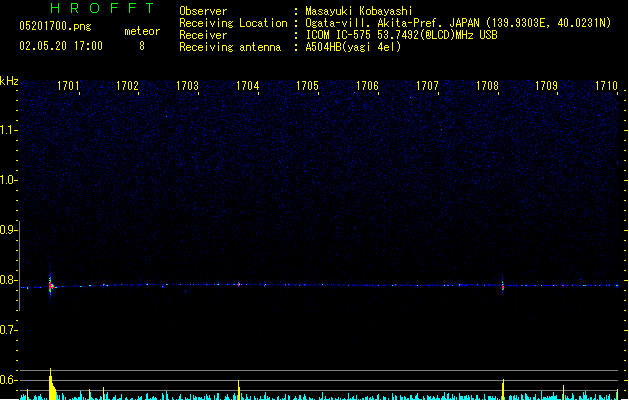Click the 1709 time axis label
629x400 pixels.
[x=546, y=86]
